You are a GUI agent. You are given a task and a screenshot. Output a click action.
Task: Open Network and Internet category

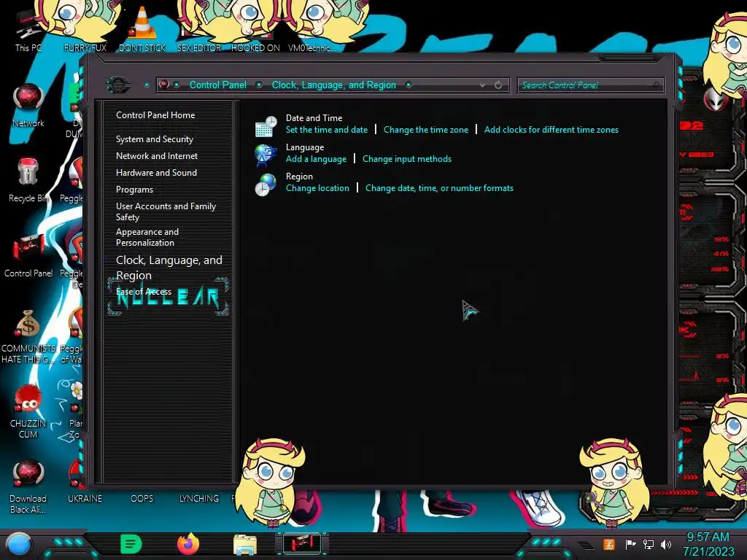pos(157,156)
